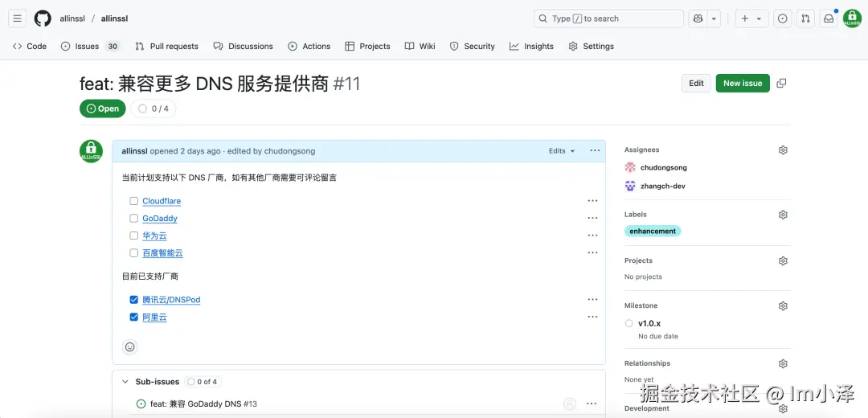This screenshot has width=868, height=418.
Task: Open the user profile avatar menu
Action: (x=852, y=18)
